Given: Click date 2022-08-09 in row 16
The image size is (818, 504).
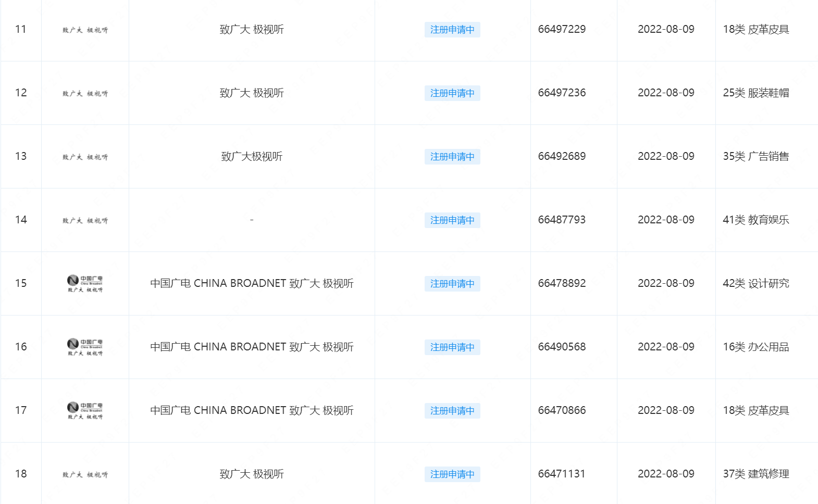Looking at the screenshot, I should tap(666, 347).
